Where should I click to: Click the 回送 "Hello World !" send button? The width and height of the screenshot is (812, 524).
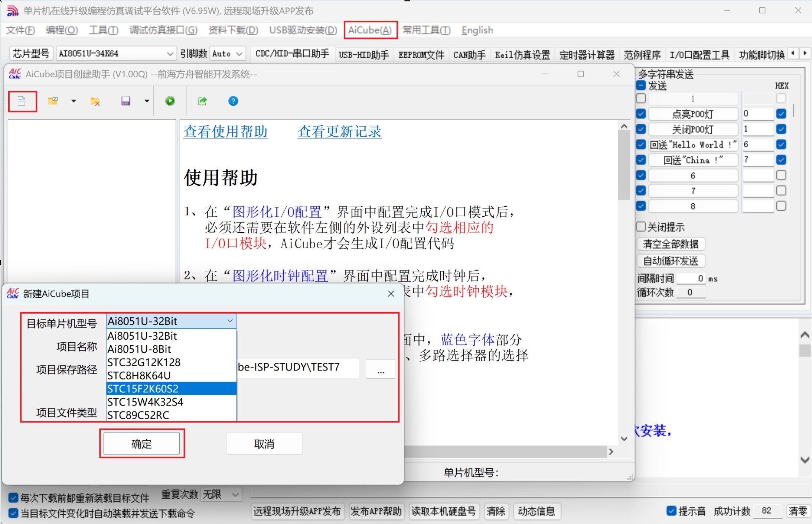[x=693, y=145]
